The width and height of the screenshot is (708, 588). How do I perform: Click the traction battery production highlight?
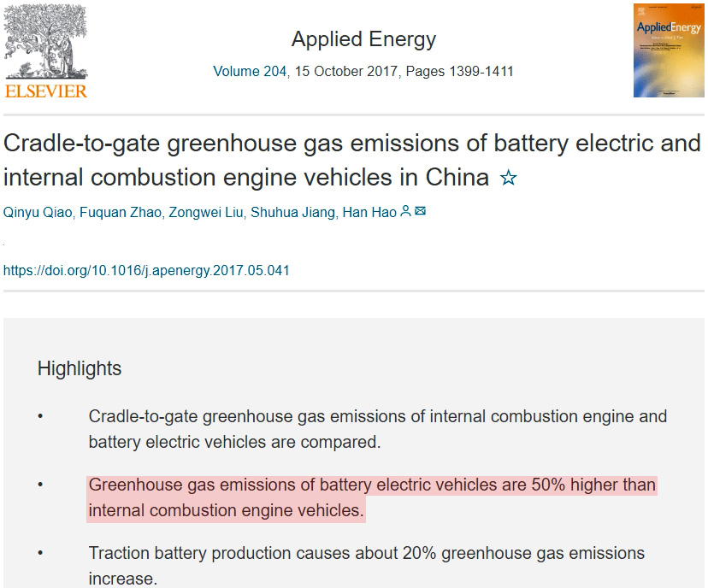[366, 566]
